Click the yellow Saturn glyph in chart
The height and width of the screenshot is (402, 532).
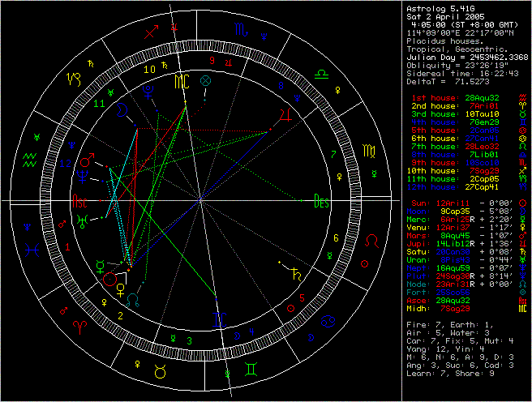click(x=299, y=275)
